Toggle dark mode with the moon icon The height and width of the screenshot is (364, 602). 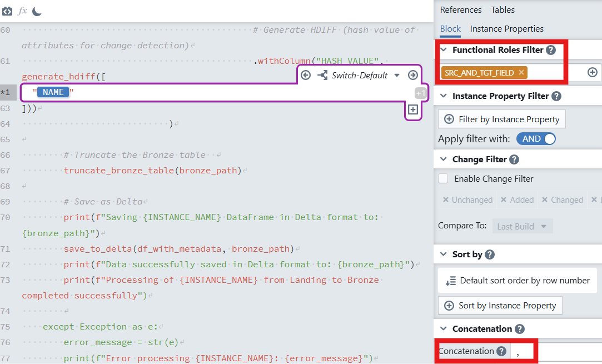pyautogui.click(x=37, y=11)
